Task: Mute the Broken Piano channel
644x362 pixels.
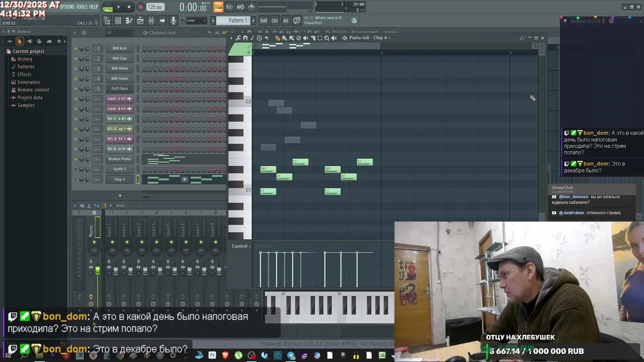Action: (x=76, y=159)
